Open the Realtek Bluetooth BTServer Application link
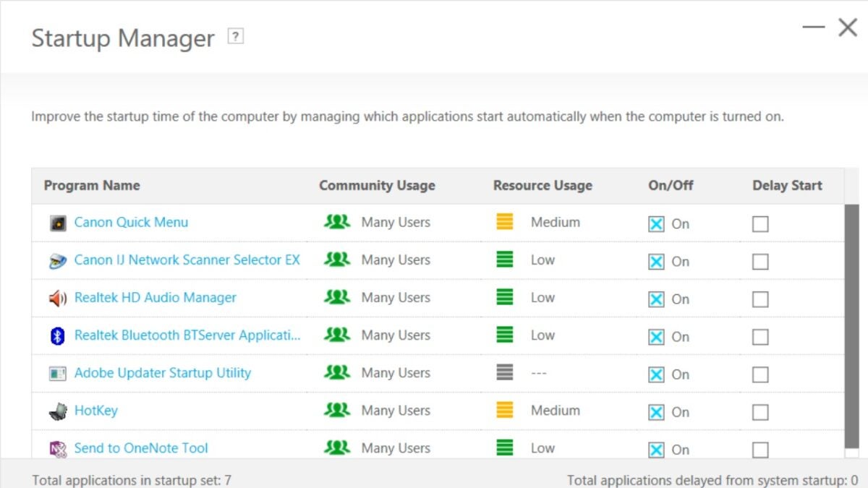Viewport: 868px width, 488px height. [x=187, y=335]
